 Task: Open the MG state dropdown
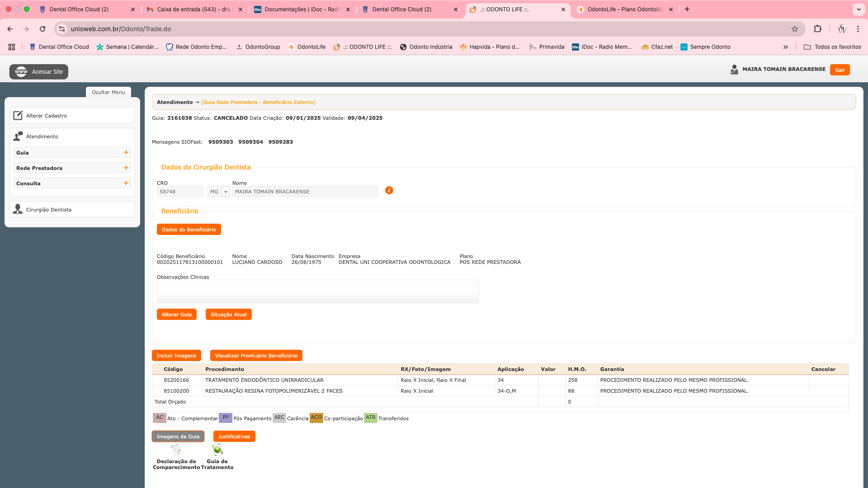[226, 192]
